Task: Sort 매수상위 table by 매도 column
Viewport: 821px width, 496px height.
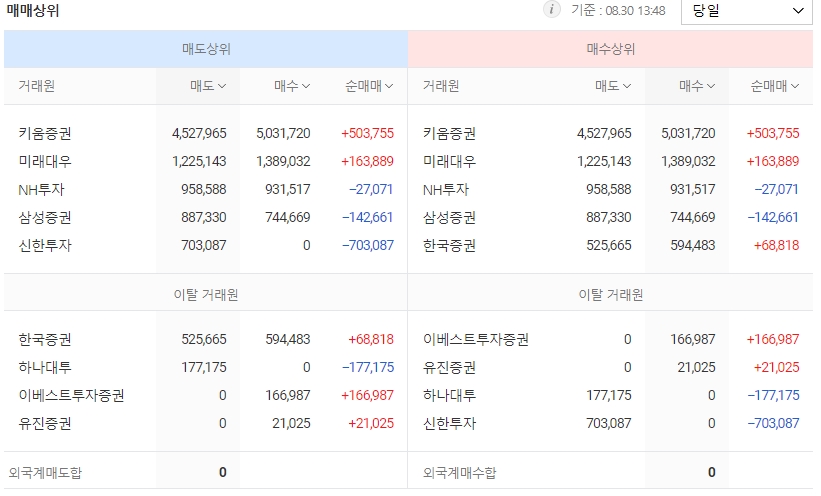Action: coord(613,85)
